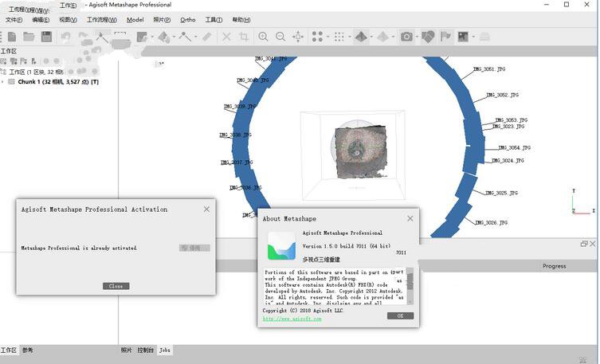Click OK in About Metashape dialog

coord(400,316)
